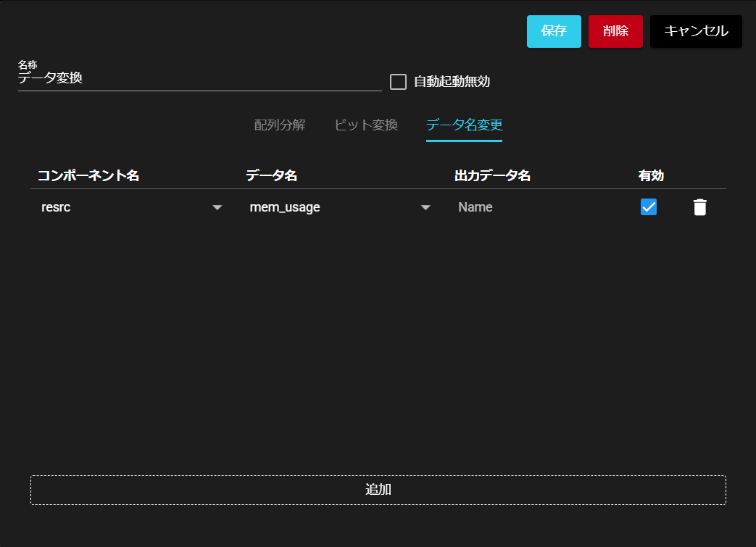Image resolution: width=756 pixels, height=547 pixels.
Task: Select the データ名変更 tab
Action: click(x=464, y=125)
